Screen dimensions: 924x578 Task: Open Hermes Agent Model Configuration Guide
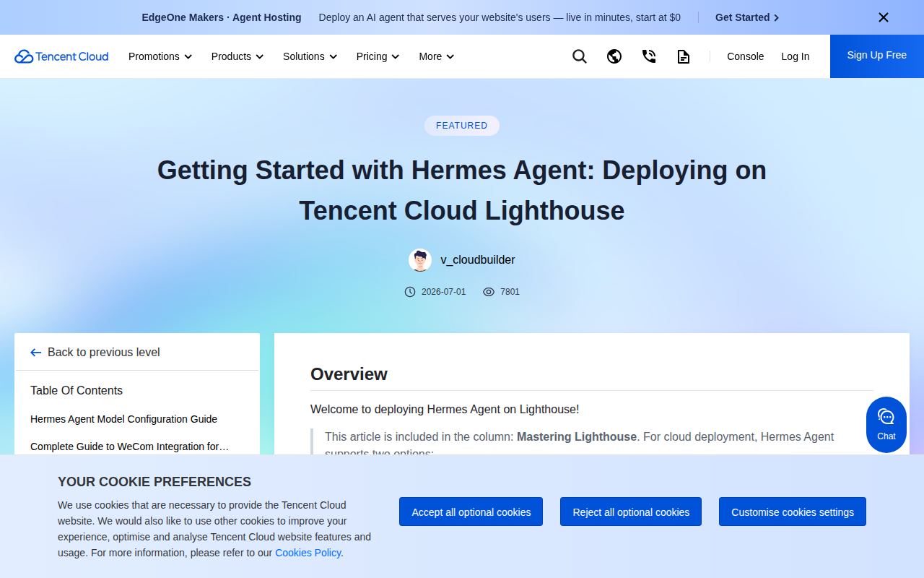click(123, 419)
